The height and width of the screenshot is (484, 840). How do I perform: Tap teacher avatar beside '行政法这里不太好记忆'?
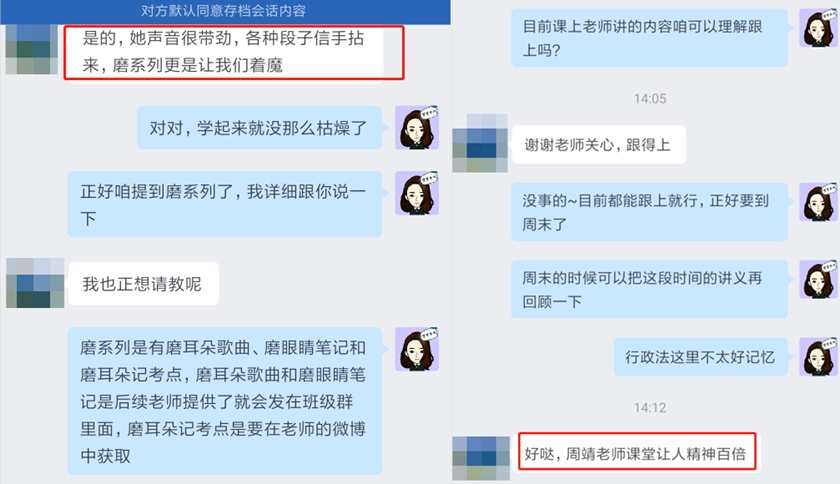tap(819, 356)
